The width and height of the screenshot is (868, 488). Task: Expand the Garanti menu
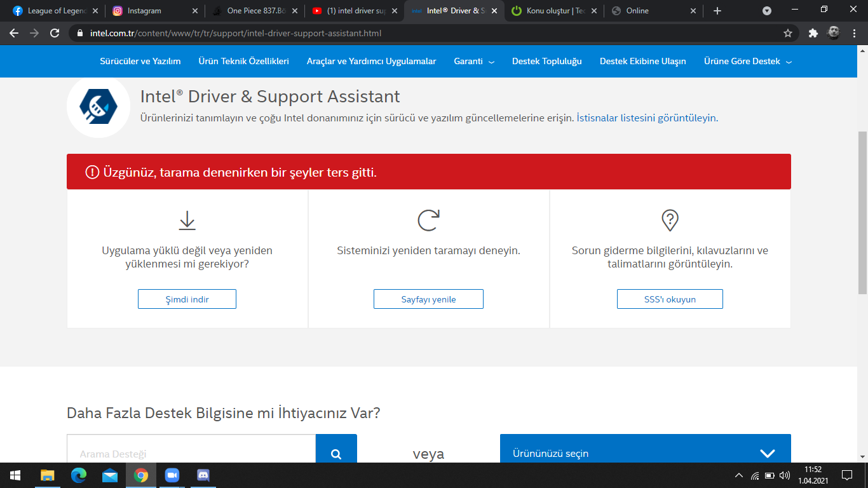tap(474, 62)
